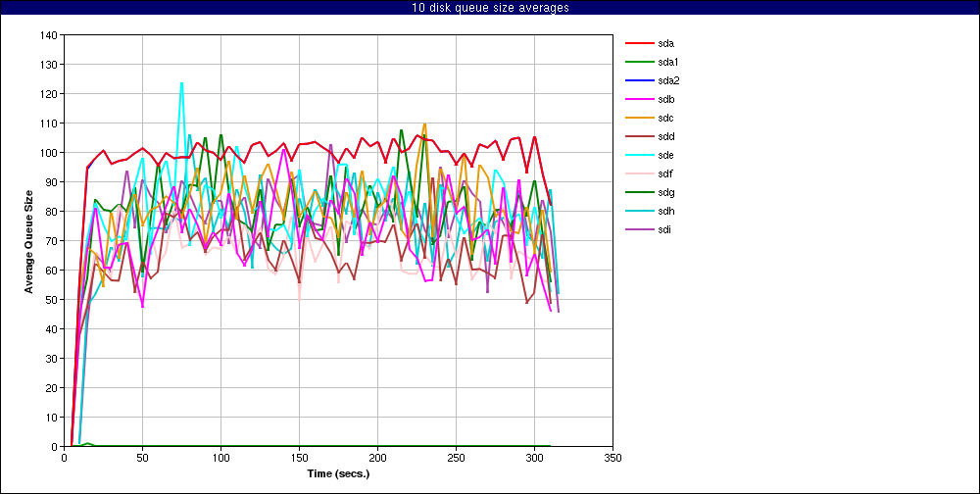
Task: Click the 350 tick label on the time axis
Action: pos(613,458)
